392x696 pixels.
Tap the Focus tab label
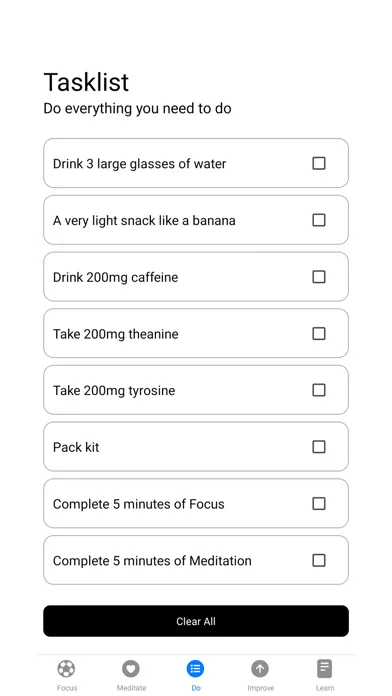pos(67,688)
